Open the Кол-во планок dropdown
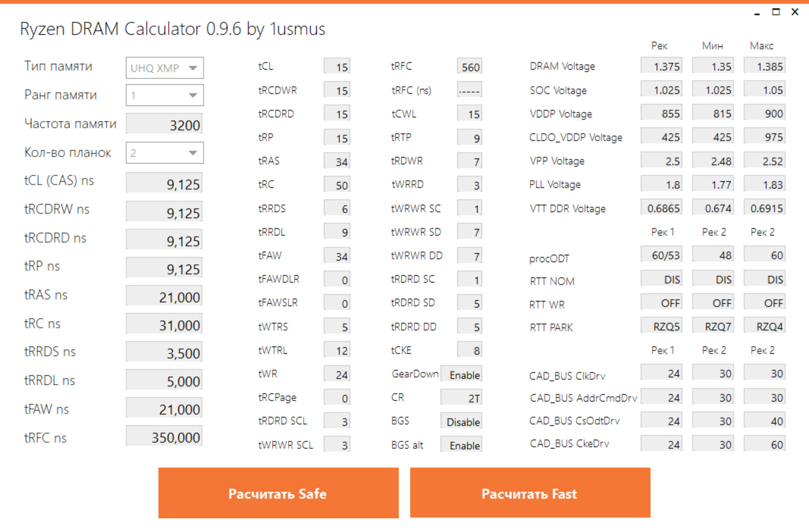The width and height of the screenshot is (809, 532). coord(165,153)
